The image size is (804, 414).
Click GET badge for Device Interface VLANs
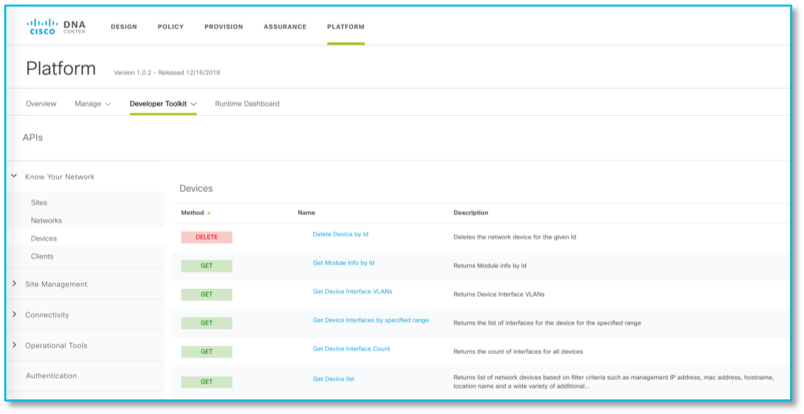pos(207,294)
